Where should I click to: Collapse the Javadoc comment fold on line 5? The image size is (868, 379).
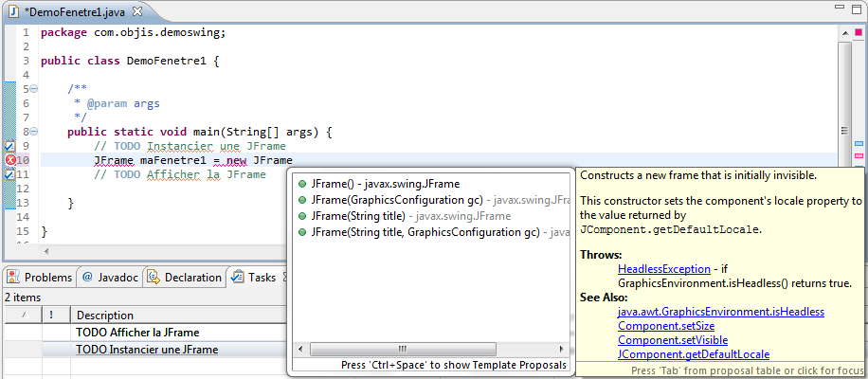[x=33, y=89]
